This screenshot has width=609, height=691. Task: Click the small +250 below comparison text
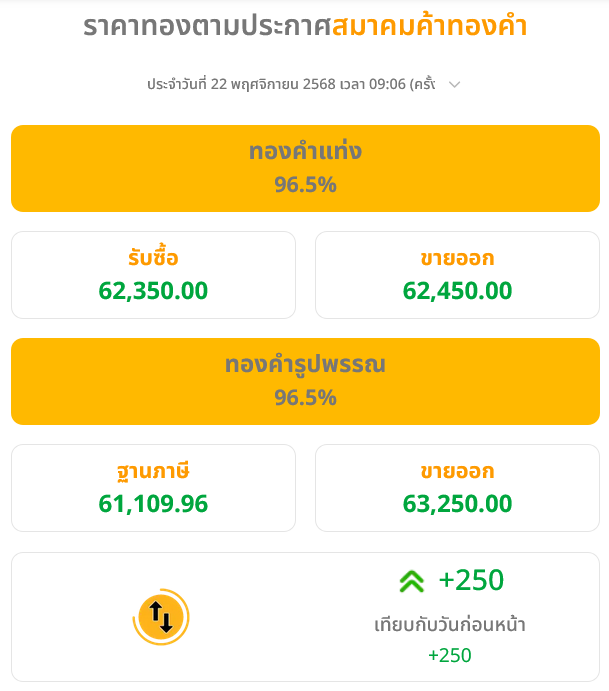[450, 656]
